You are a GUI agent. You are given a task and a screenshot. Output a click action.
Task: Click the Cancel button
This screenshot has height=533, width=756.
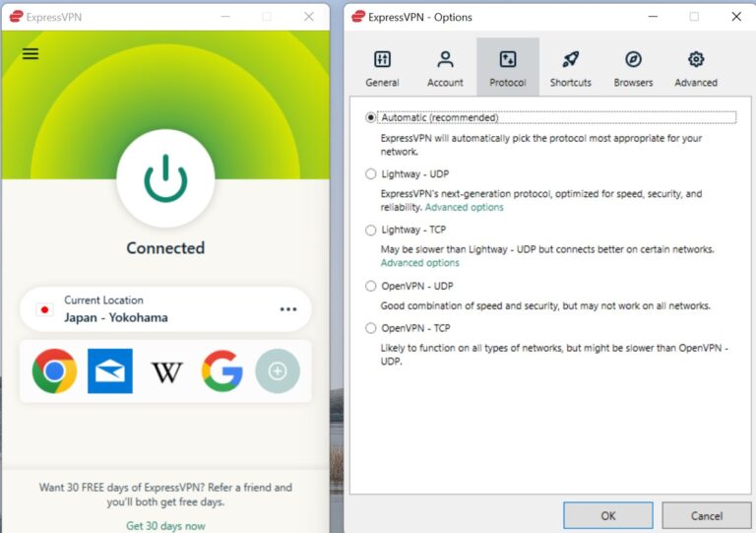[707, 515]
